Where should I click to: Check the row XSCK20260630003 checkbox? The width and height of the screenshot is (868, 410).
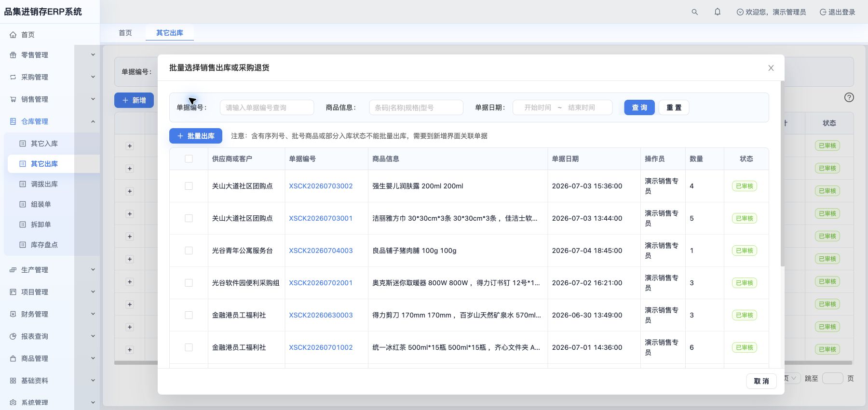[x=189, y=315]
